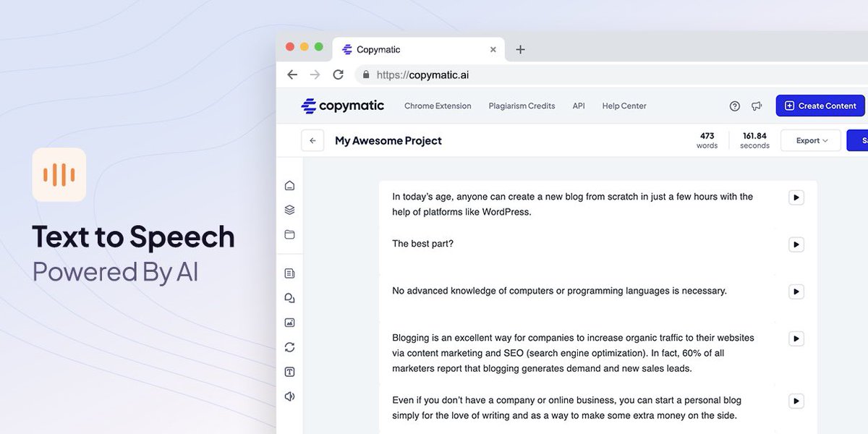868x434 pixels.
Task: Open the Export dropdown
Action: [x=812, y=140]
